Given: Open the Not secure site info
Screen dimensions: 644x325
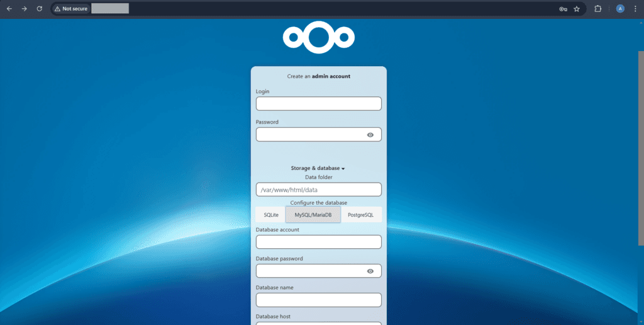Looking at the screenshot, I should (x=71, y=9).
